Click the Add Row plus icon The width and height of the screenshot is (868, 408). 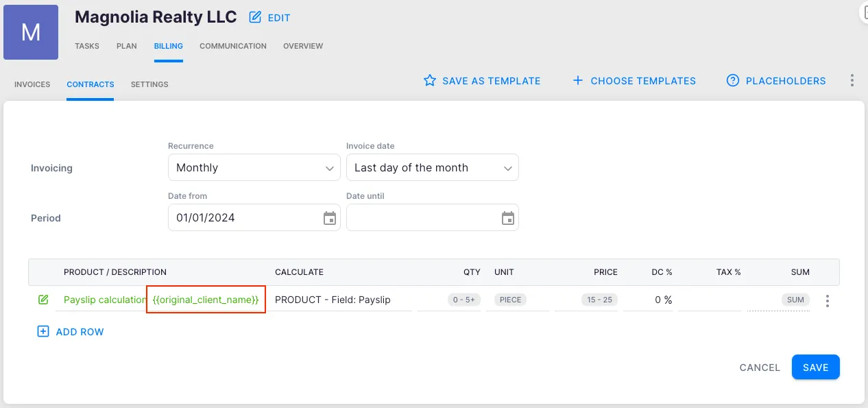tap(43, 332)
